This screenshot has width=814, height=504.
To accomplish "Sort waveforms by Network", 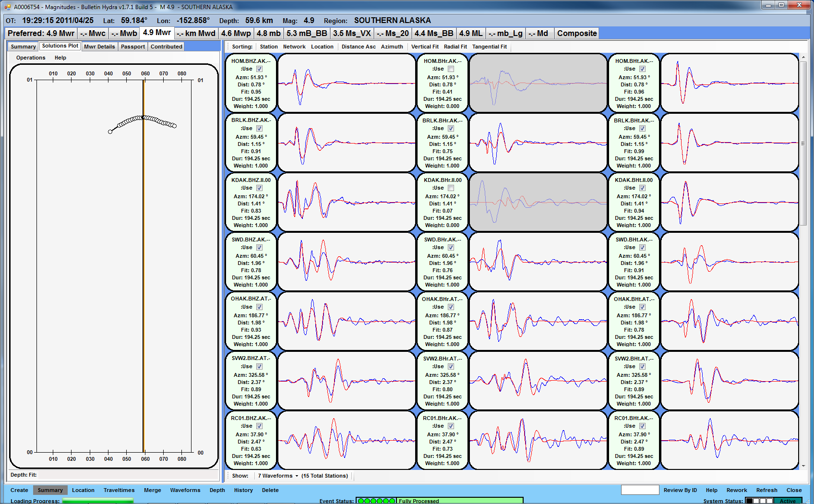I will [294, 47].
